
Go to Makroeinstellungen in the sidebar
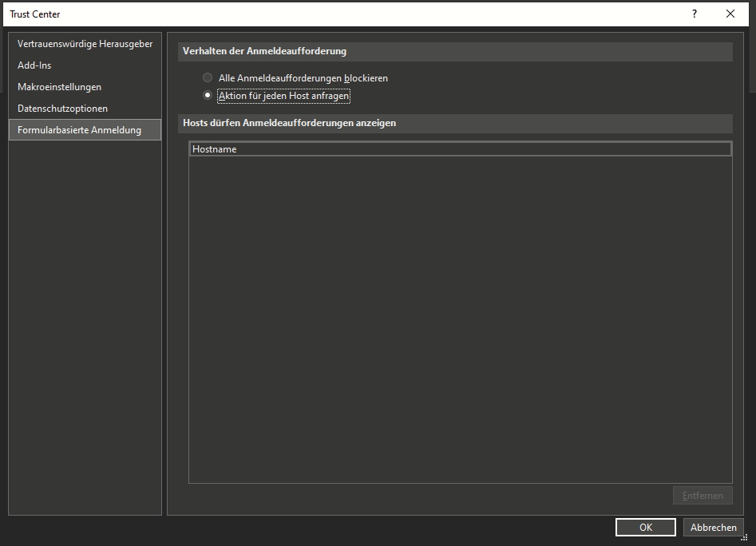pos(59,87)
